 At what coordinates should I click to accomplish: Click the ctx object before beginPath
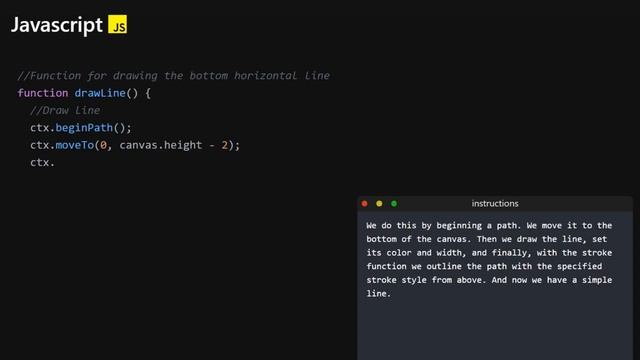tap(40, 128)
